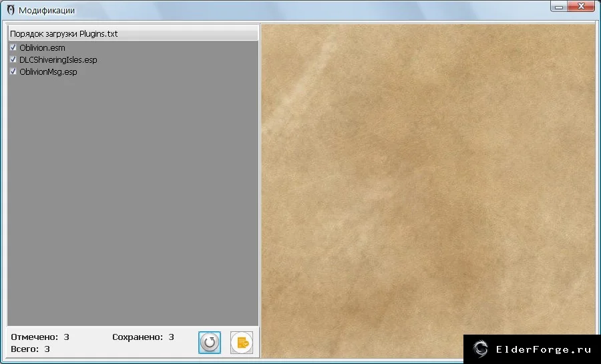Click the ElderForge swirl logo
This screenshot has width=601, height=364.
[x=479, y=349]
